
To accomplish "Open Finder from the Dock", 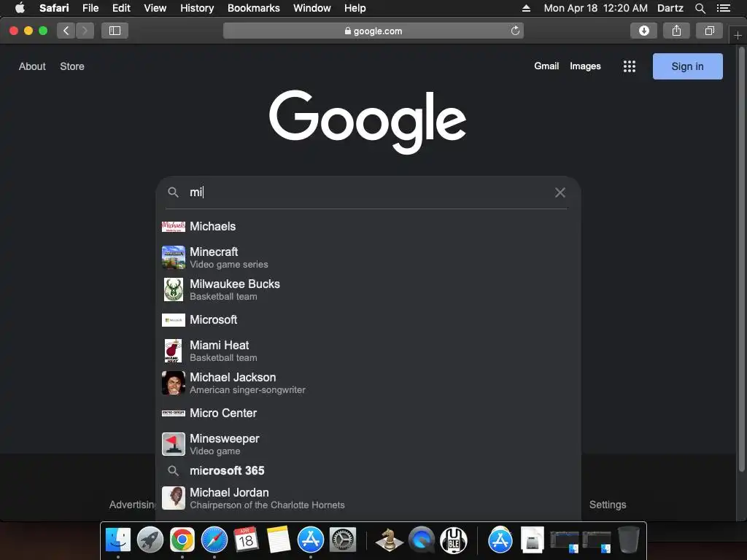I will 117,540.
